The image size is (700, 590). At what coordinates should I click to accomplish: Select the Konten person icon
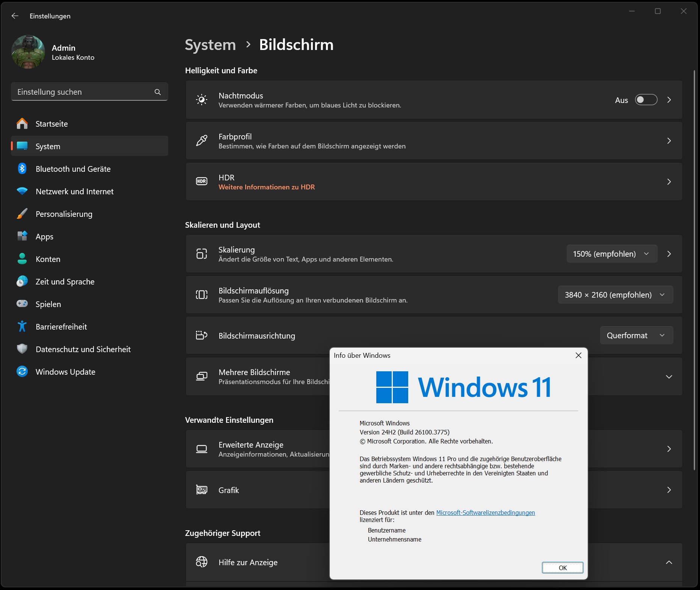[22, 259]
